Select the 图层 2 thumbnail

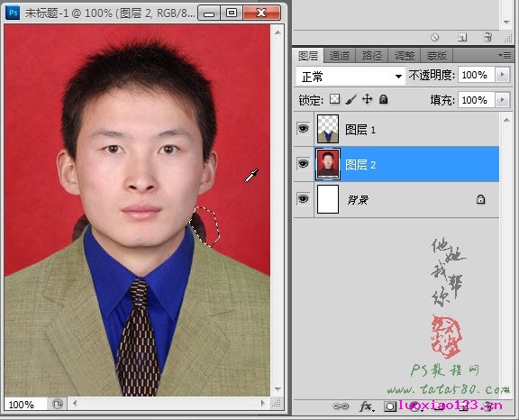(328, 164)
